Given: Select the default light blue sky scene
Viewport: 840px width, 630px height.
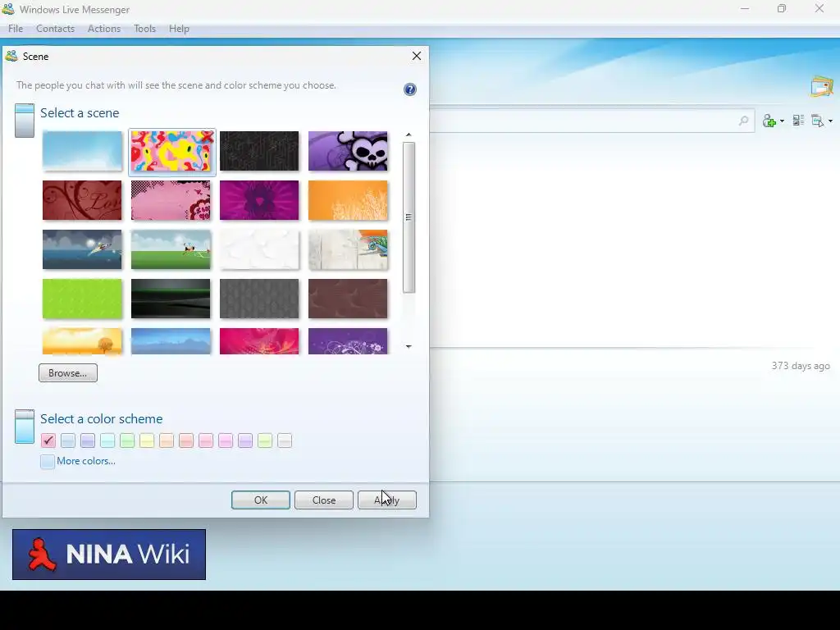Looking at the screenshot, I should (82, 151).
